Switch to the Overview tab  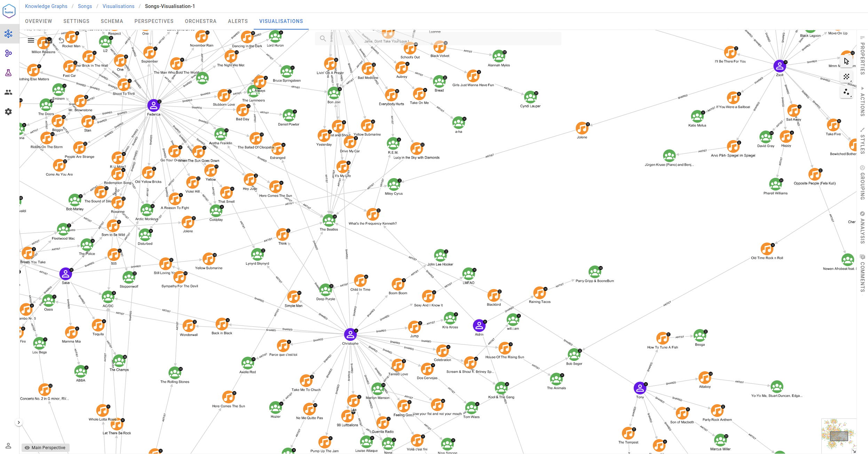point(39,21)
